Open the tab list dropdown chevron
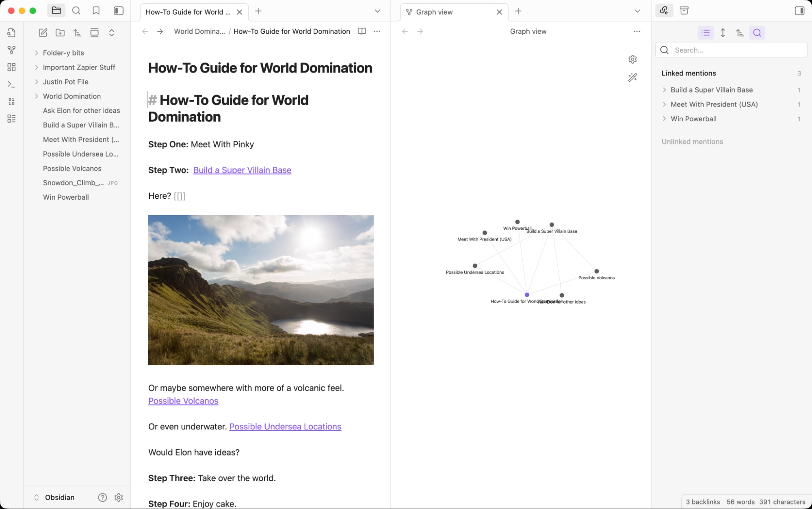Image resolution: width=812 pixels, height=509 pixels. click(x=377, y=11)
